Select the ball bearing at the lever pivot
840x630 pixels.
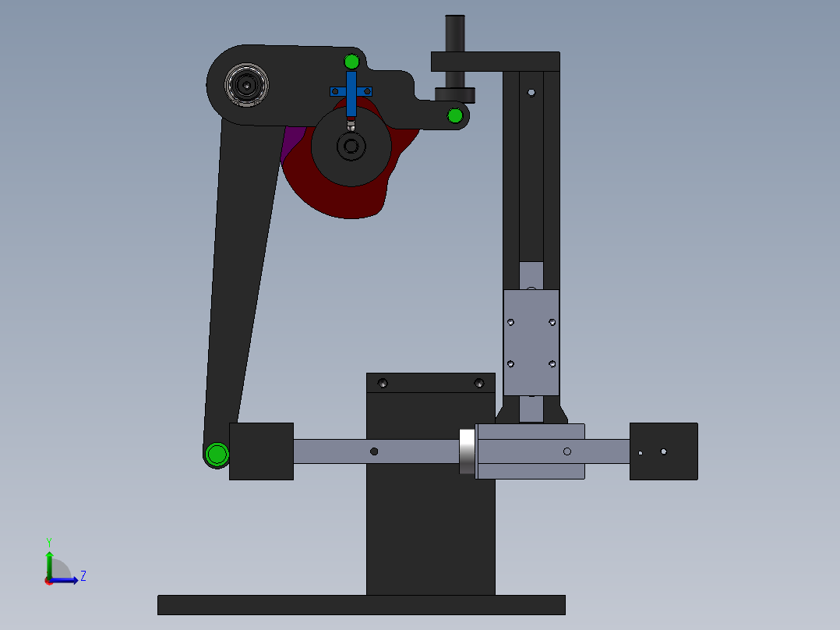coord(246,85)
